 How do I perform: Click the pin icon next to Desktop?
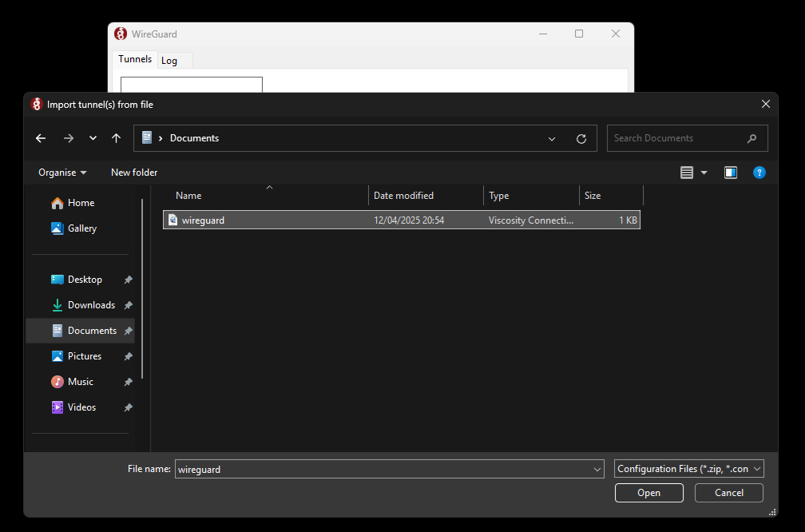(x=128, y=280)
